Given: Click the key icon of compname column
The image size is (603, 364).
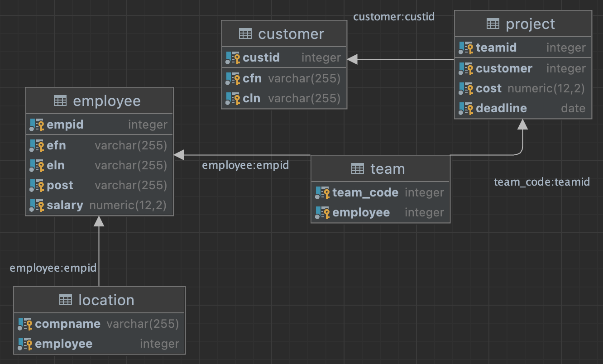Looking at the screenshot, I should (25, 324).
